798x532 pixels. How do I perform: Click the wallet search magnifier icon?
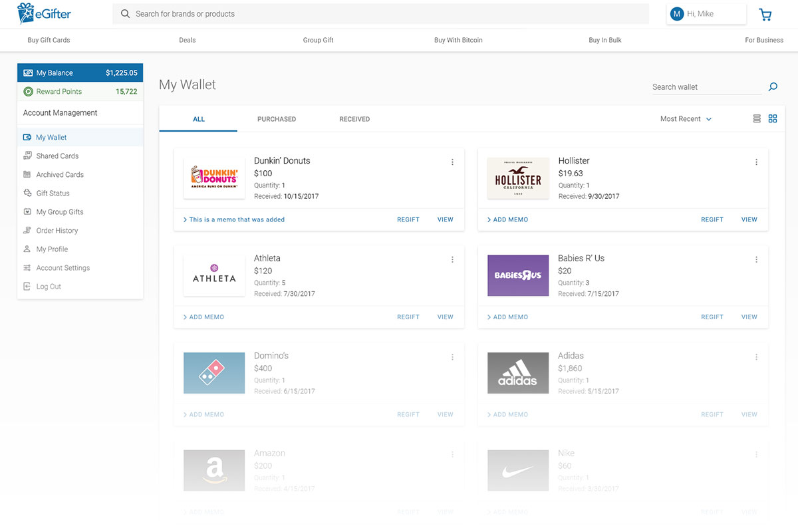[773, 86]
